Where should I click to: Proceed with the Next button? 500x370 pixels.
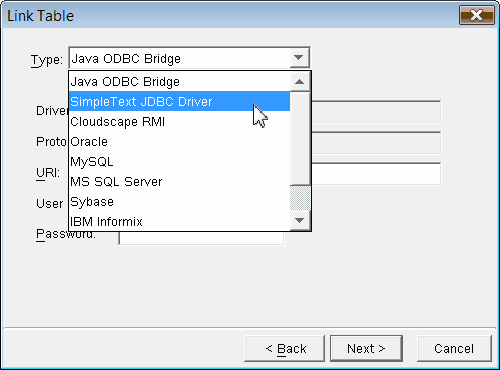point(366,349)
